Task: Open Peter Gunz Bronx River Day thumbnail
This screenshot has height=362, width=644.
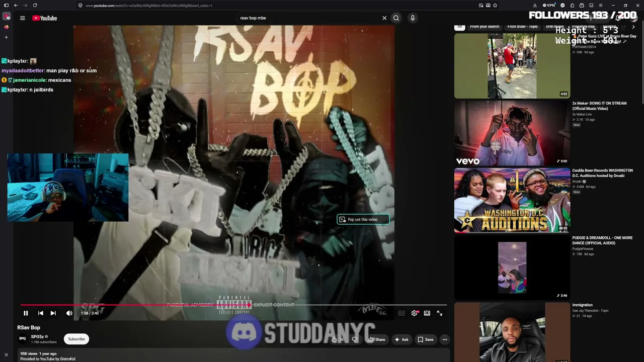Action: (x=512, y=66)
